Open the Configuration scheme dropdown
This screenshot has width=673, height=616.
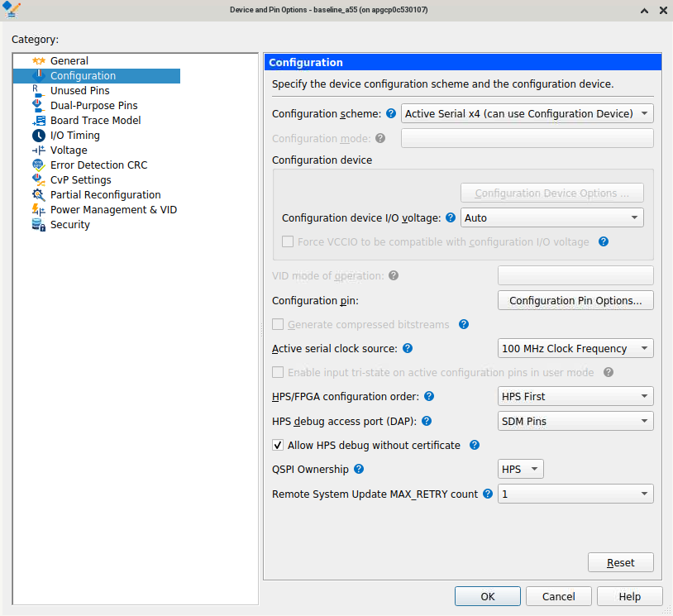(527, 113)
